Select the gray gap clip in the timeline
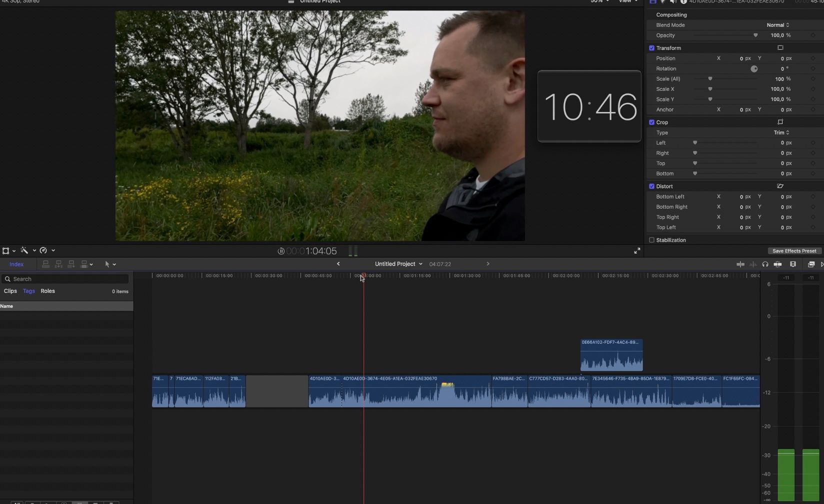The width and height of the screenshot is (824, 504). click(x=277, y=391)
